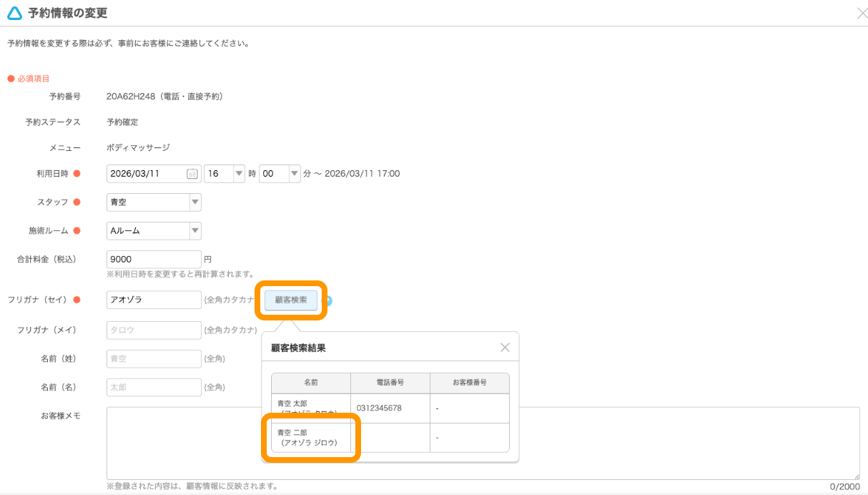Click the 名前（名）input field

pos(153,387)
